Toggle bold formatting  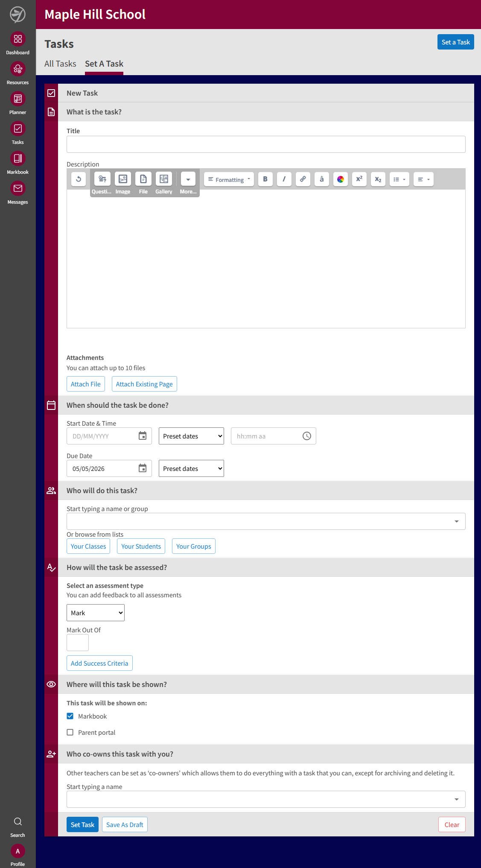[x=265, y=179]
